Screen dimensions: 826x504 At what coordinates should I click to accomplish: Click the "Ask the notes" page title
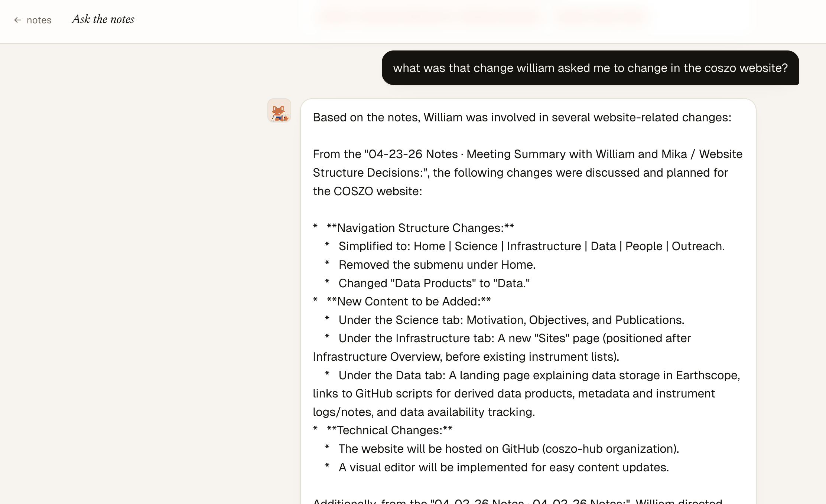103,19
